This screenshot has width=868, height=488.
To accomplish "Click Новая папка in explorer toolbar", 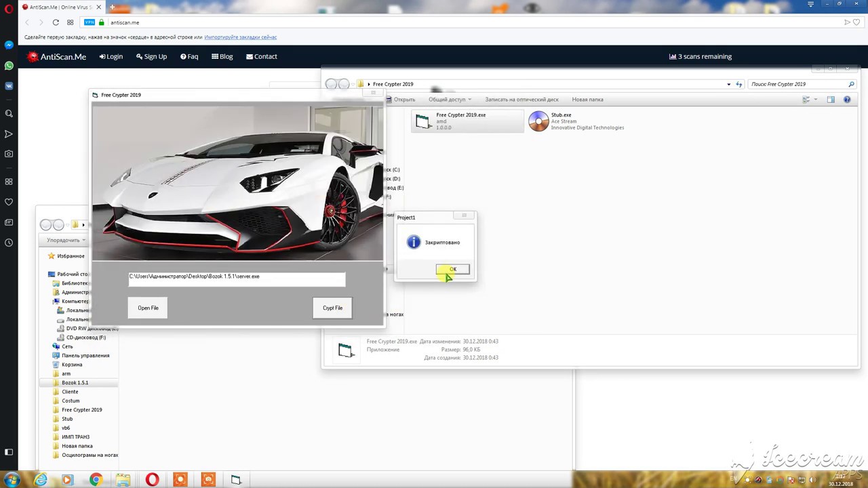I will tap(587, 100).
